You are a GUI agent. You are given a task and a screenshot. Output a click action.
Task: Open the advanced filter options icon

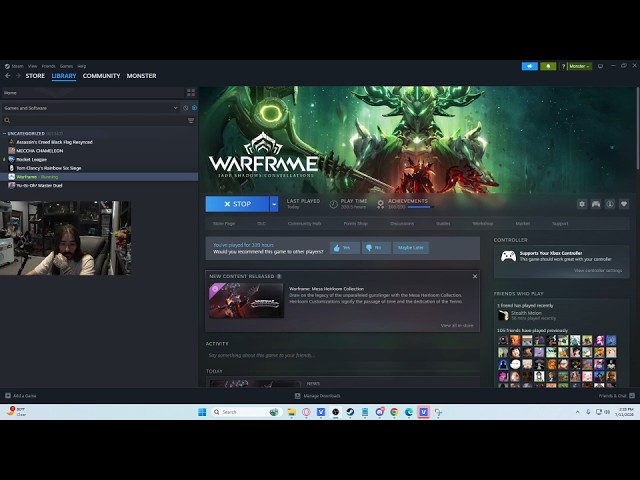pos(191,120)
